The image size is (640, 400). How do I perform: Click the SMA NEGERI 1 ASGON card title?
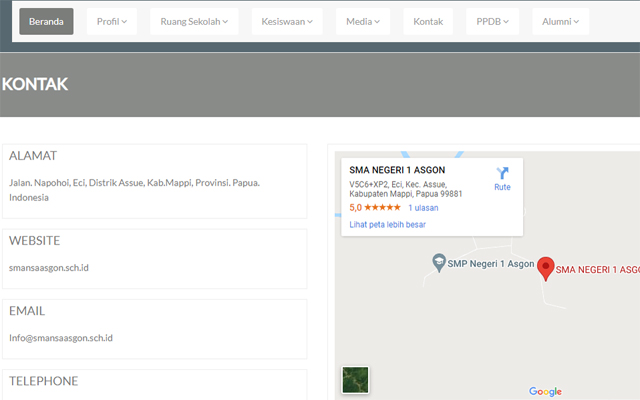click(x=397, y=170)
